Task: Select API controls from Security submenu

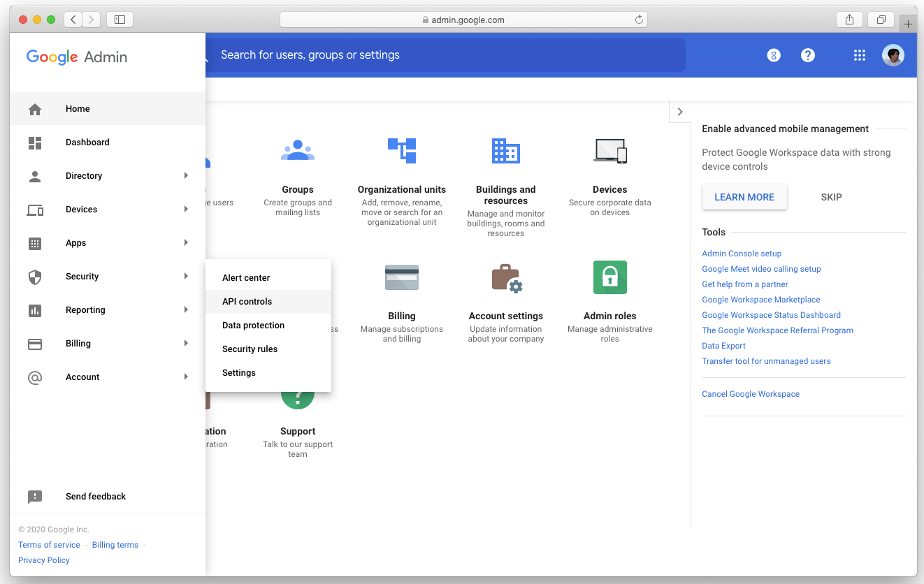Action: [x=268, y=302]
